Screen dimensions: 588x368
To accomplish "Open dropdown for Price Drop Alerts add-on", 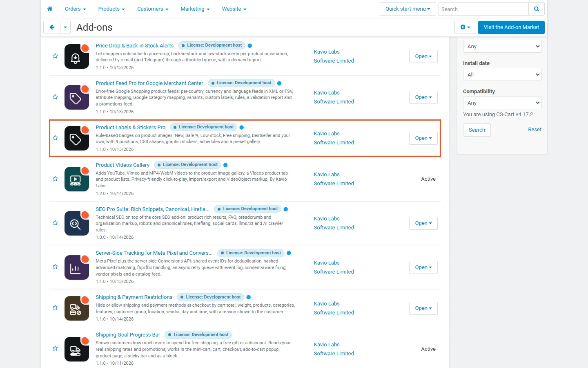I will click(x=423, y=56).
